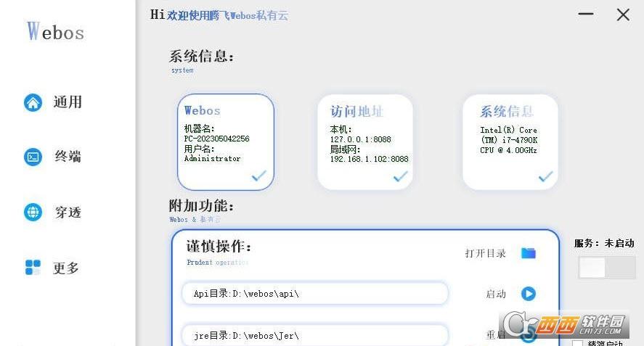644x346 pixels.
Task: Click the username Administrator text
Action: [x=212, y=158]
